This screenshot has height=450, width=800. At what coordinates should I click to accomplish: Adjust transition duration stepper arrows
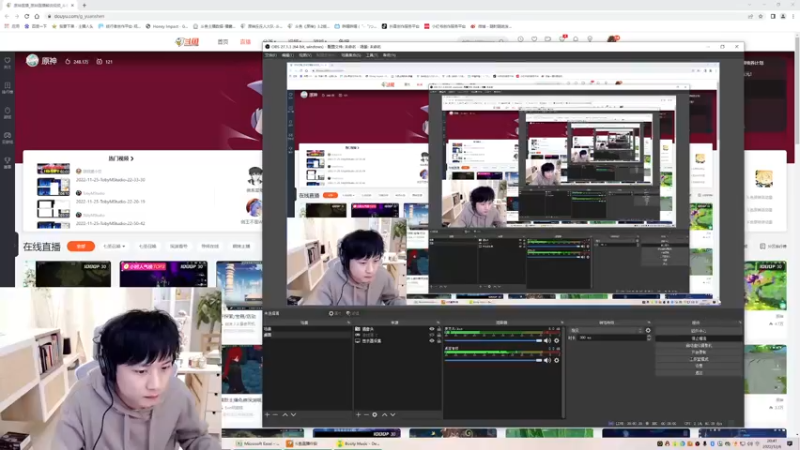[648, 338]
